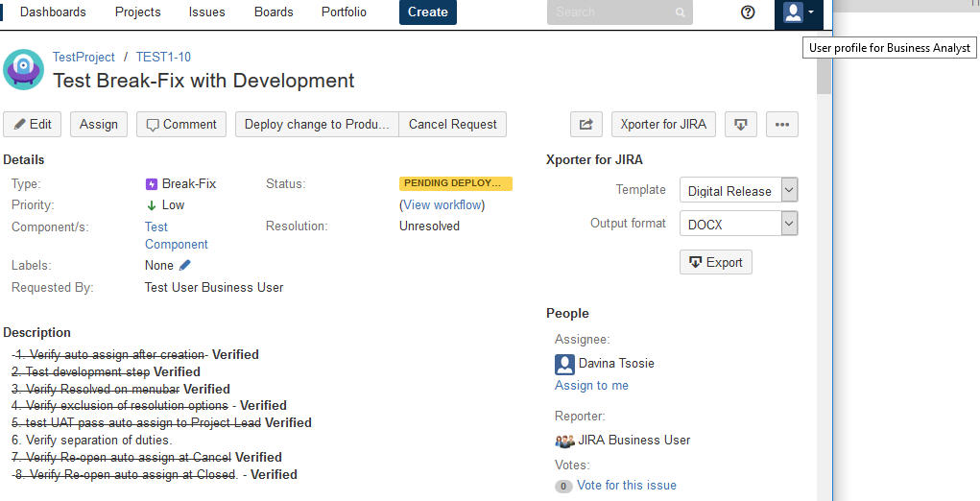This screenshot has height=501, width=980.
Task: Click the Xporter for JIRA button
Action: (x=663, y=125)
